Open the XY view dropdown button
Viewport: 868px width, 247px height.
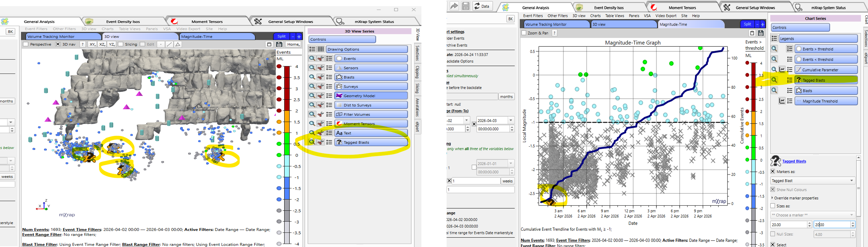pos(92,44)
